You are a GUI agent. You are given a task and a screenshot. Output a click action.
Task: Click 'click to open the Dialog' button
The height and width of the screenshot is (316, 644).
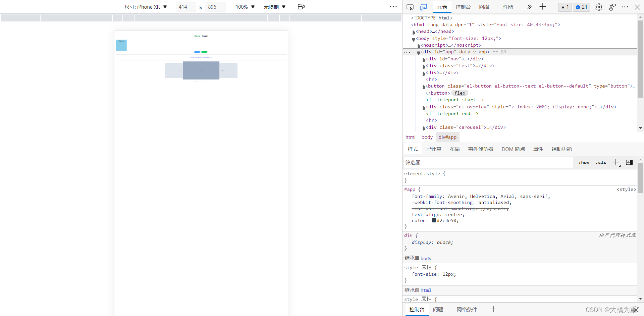(x=201, y=57)
